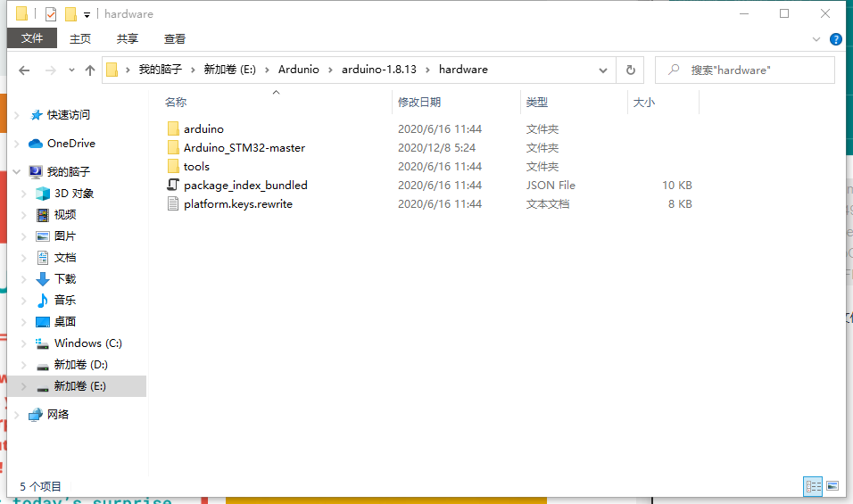Collapse 我的脑子 tree node

[17, 172]
